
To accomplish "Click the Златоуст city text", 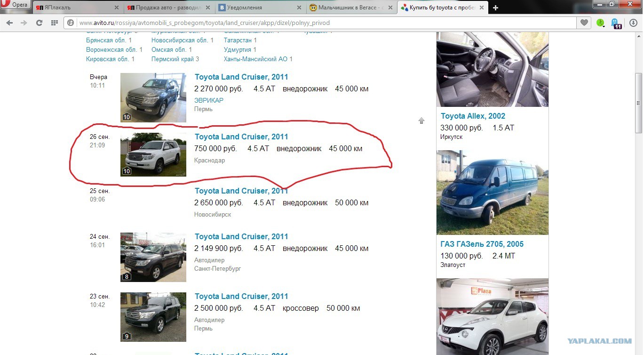I will tap(453, 265).
